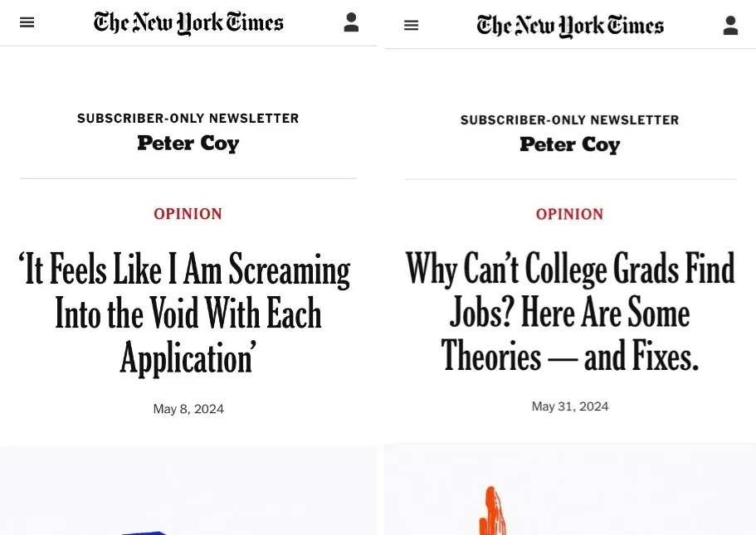Screen dimensions: 756x535
Task: Click account icon on the 'College Grads' page
Action: (x=730, y=26)
